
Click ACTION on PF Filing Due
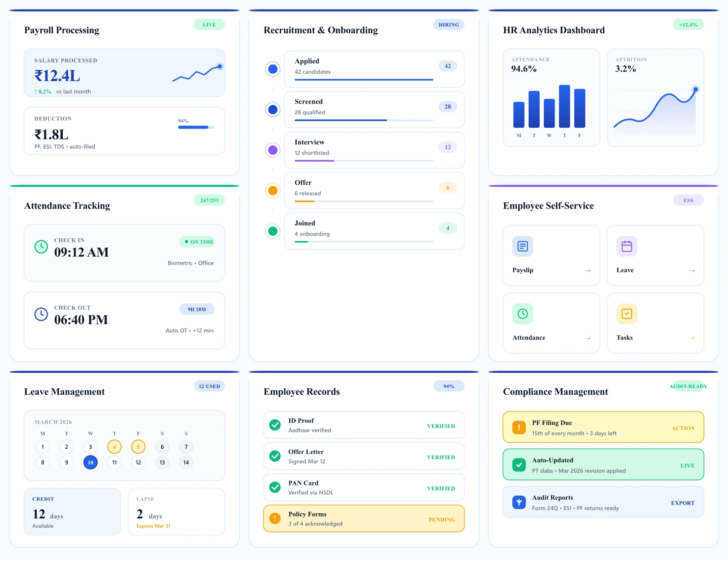pos(683,428)
